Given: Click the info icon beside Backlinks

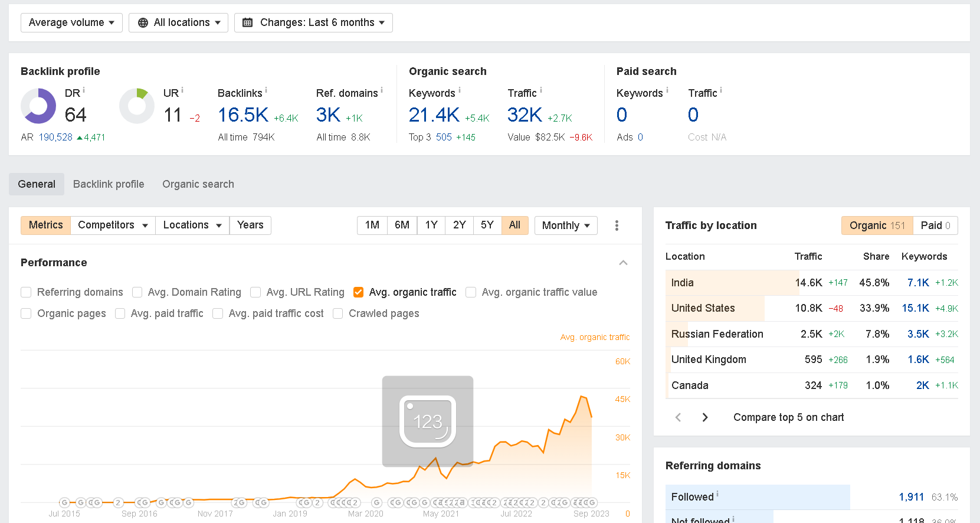Looking at the screenshot, I should click(x=266, y=90).
